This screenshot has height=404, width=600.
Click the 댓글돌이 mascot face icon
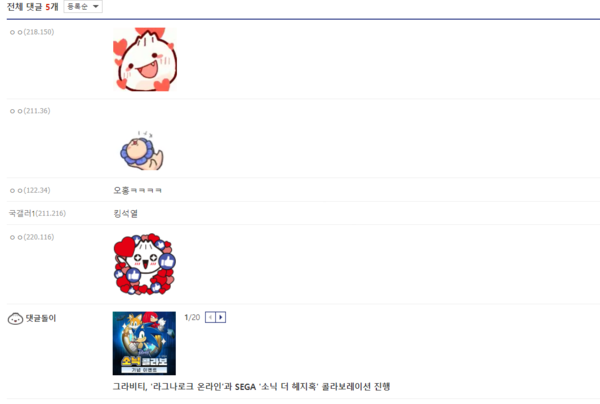15,318
